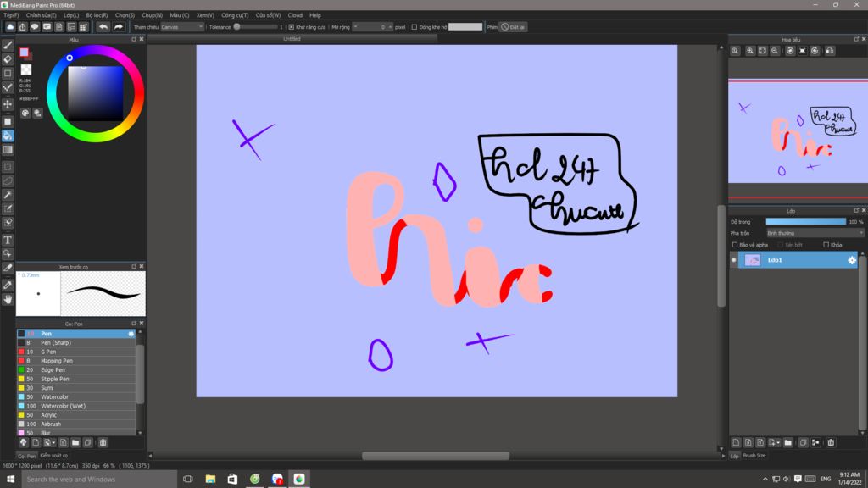Fit canvas to window in navigator
This screenshot has width=868, height=488.
pos(763,51)
